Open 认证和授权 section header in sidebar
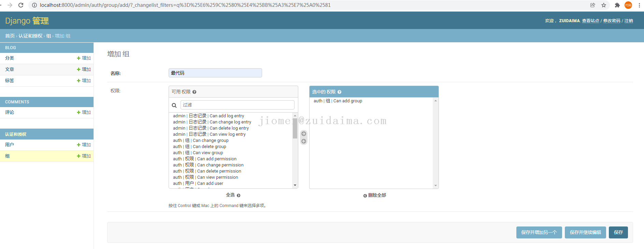Image resolution: width=644 pixels, height=249 pixels. tap(16, 134)
